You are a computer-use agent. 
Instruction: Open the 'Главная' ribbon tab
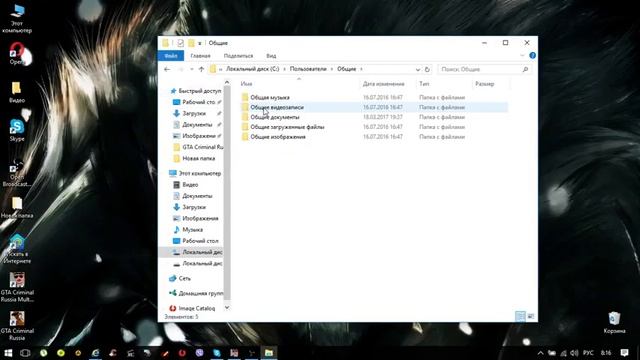(x=200, y=56)
